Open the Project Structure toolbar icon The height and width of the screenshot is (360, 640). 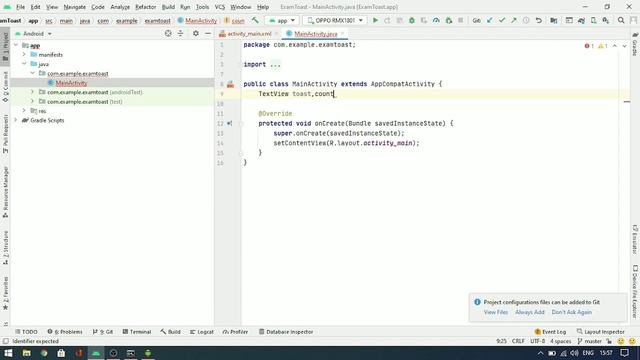click(553, 20)
